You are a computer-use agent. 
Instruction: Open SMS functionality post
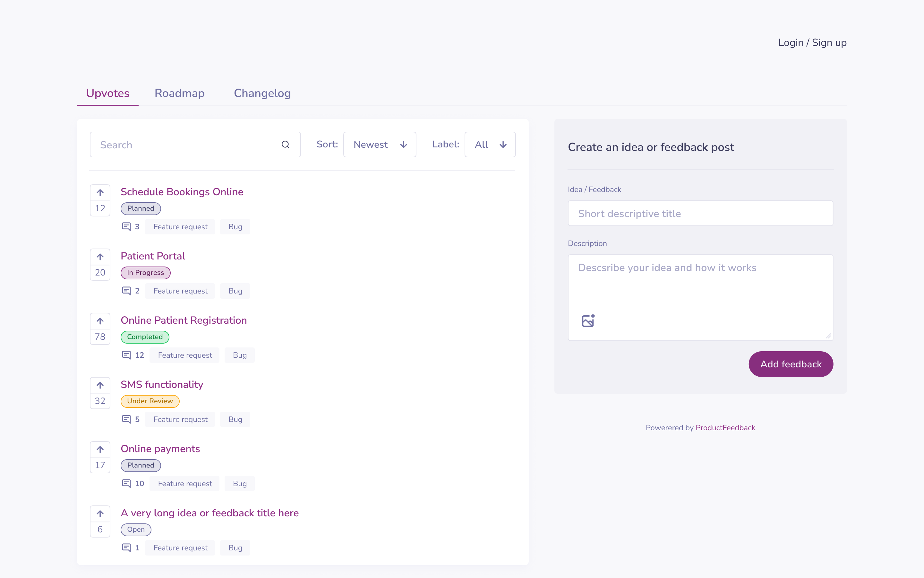pos(162,385)
